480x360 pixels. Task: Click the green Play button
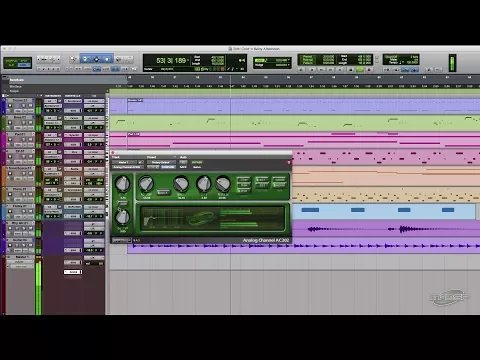(x=360, y=70)
